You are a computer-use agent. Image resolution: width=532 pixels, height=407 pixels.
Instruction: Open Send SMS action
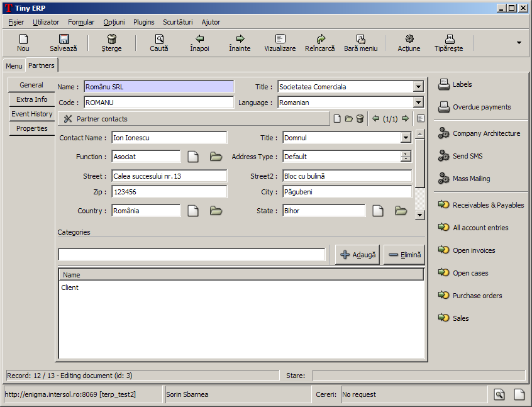click(x=468, y=156)
